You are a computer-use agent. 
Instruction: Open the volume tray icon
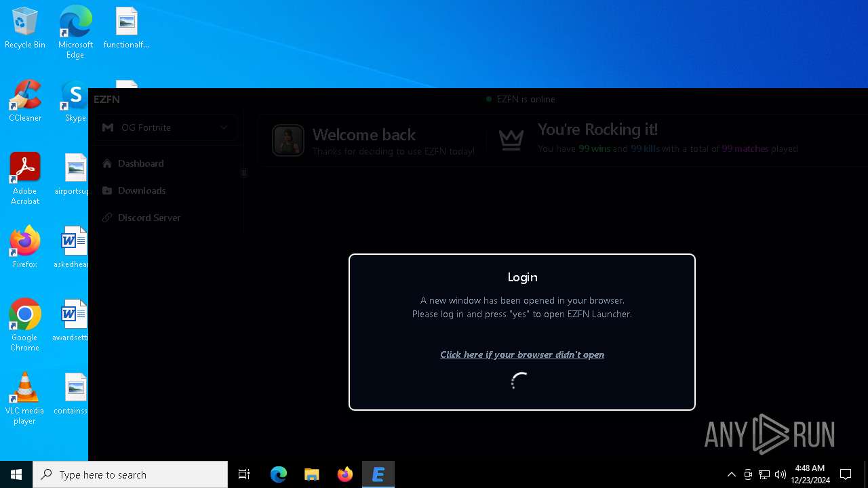point(781,474)
